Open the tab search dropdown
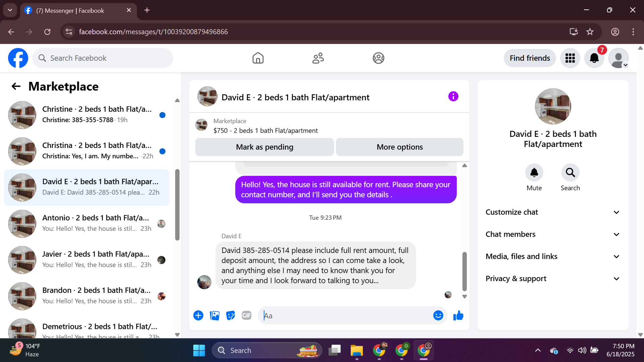 pyautogui.click(x=10, y=10)
